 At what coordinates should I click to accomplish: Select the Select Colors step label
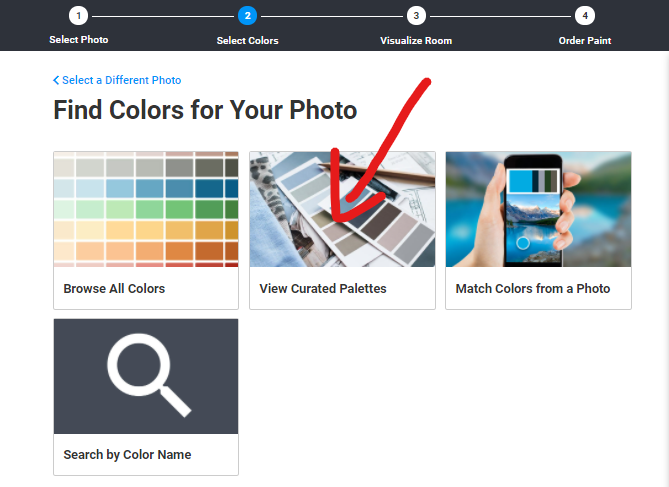coord(247,41)
